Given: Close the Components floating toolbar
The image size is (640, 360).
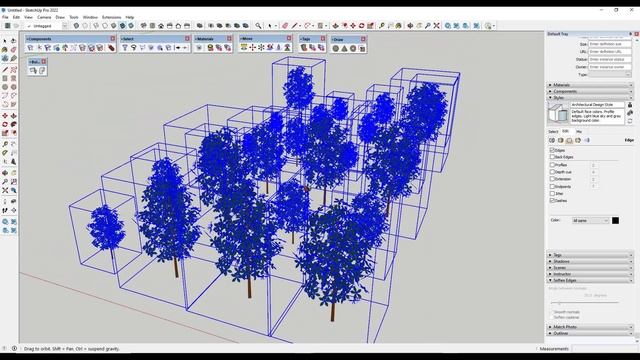Looking at the screenshot, I should 113,39.
